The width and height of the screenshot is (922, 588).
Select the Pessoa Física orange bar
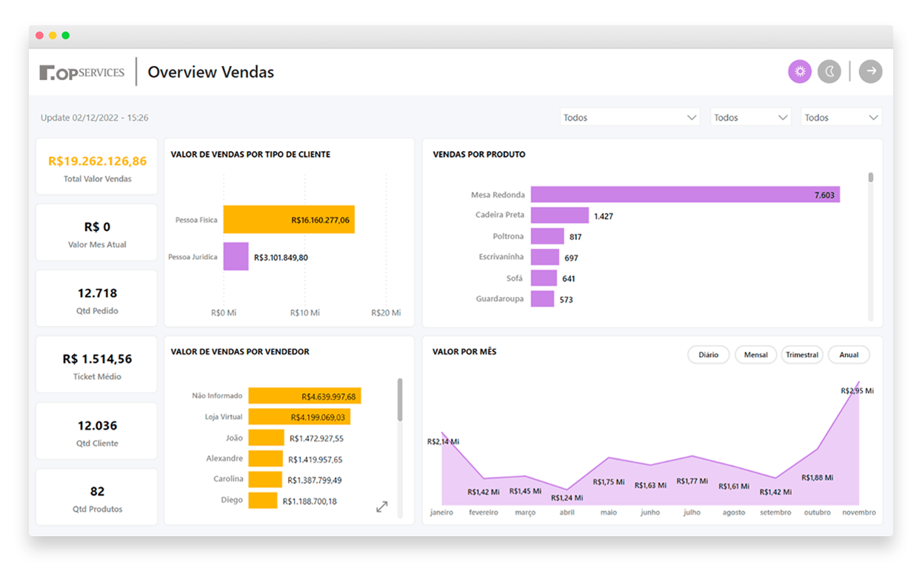click(x=289, y=220)
